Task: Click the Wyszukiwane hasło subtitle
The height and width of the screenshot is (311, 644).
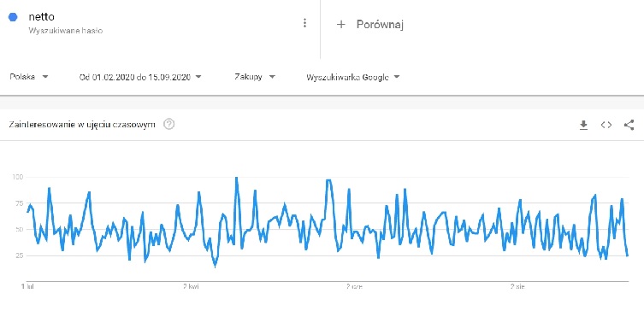Action: pyautogui.click(x=65, y=31)
